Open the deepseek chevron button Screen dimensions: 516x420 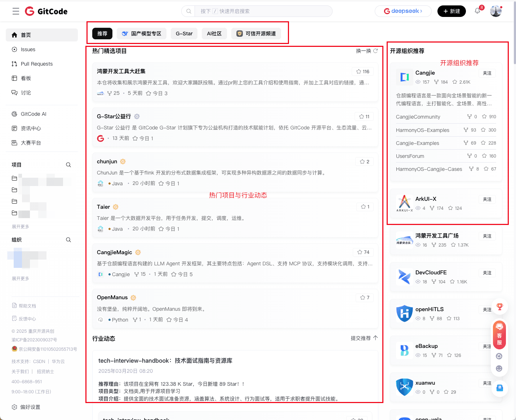pyautogui.click(x=403, y=11)
